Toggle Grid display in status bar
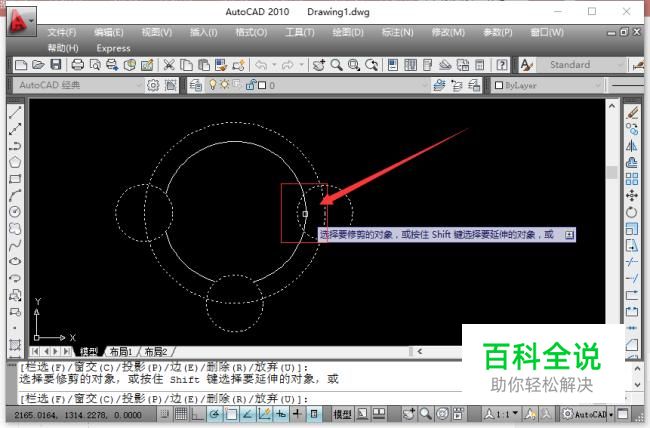This screenshot has height=428, width=650. tap(181, 413)
